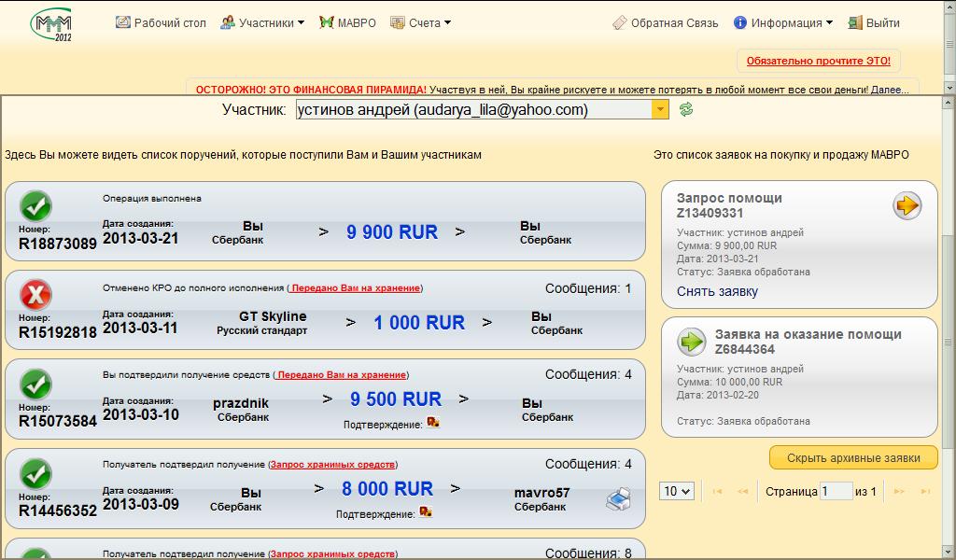Click sender name prazdnik
The height and width of the screenshot is (560, 956).
point(241,403)
